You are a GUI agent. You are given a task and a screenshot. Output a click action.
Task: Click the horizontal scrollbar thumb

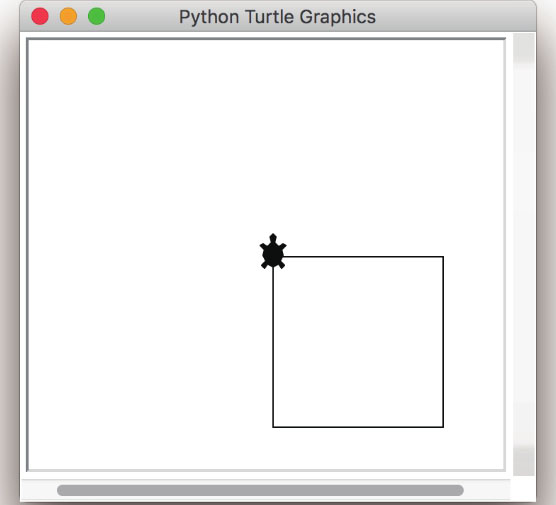(260, 490)
